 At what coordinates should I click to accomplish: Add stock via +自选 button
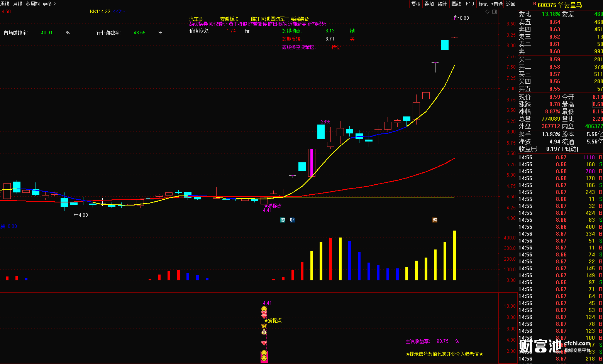click(497, 4)
